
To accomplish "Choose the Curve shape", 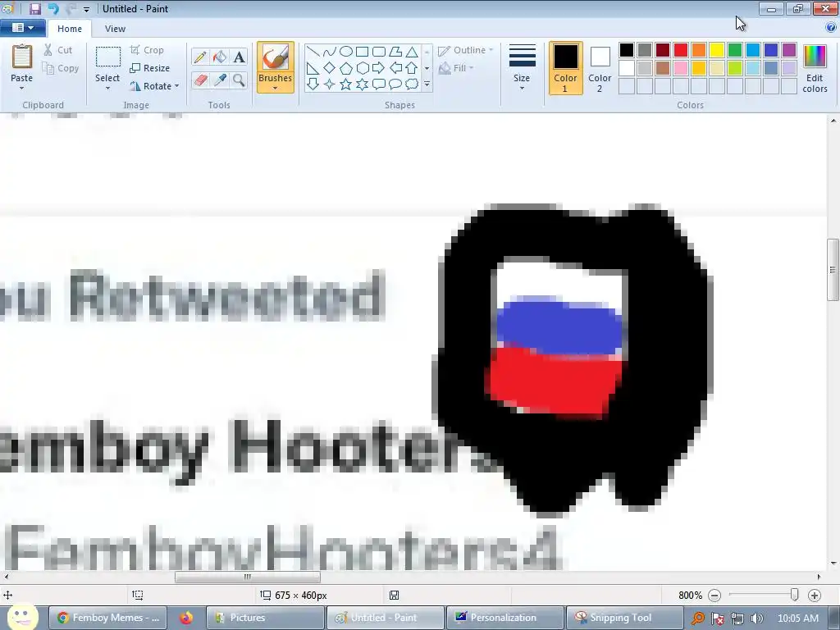I will pyautogui.click(x=330, y=52).
